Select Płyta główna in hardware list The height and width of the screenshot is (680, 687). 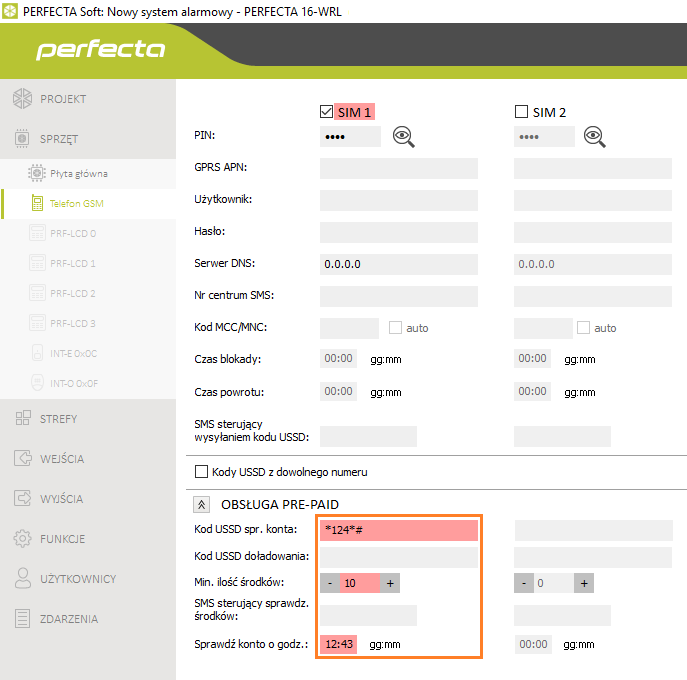[x=88, y=174]
